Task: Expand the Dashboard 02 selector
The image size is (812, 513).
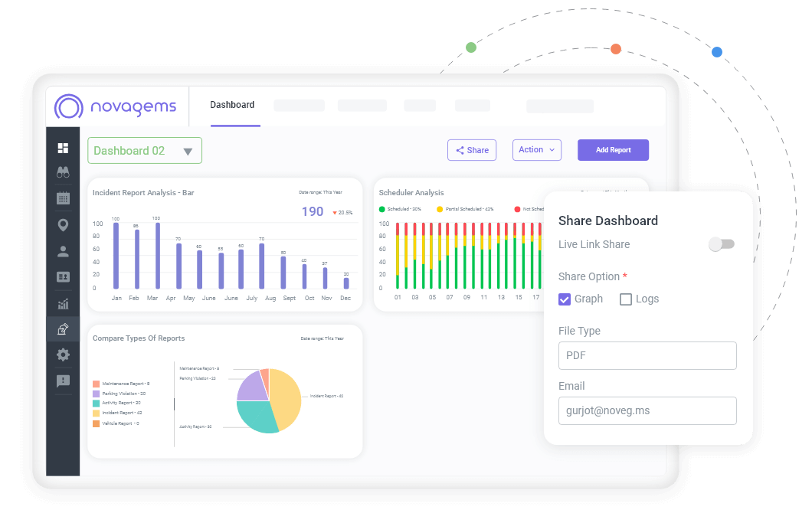Action: pyautogui.click(x=188, y=150)
